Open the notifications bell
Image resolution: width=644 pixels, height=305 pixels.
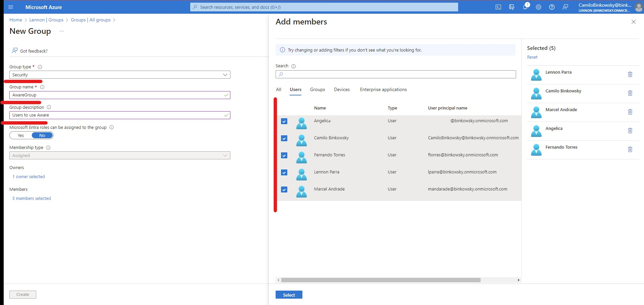pyautogui.click(x=525, y=7)
